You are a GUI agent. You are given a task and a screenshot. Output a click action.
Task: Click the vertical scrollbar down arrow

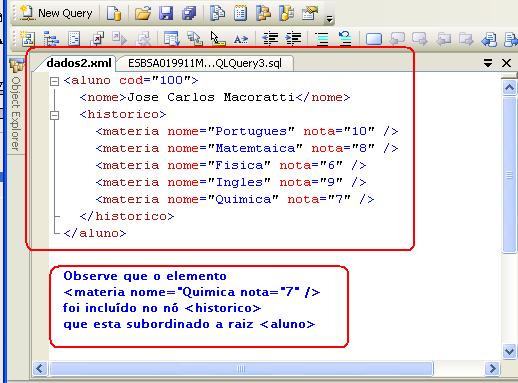pos(509,351)
